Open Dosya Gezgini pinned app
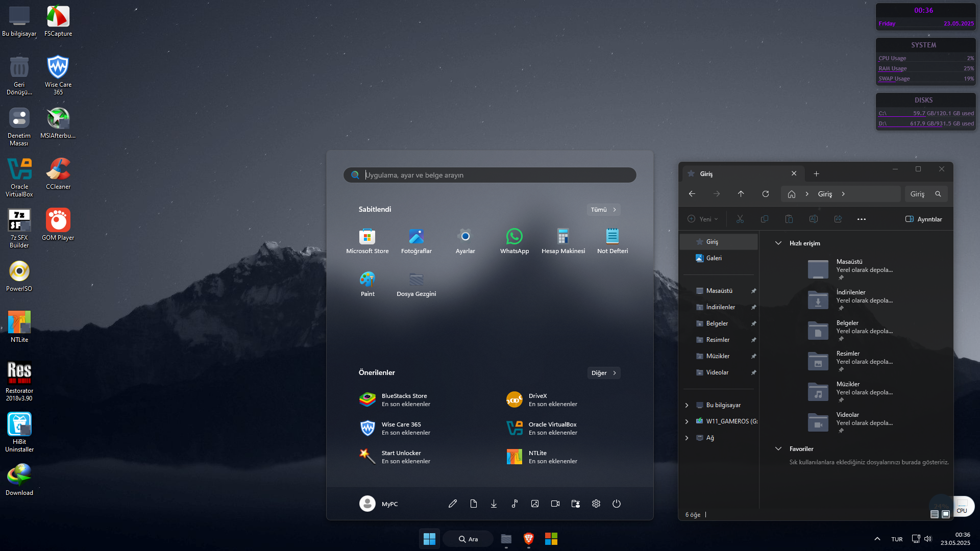The height and width of the screenshot is (551, 980). pyautogui.click(x=416, y=284)
